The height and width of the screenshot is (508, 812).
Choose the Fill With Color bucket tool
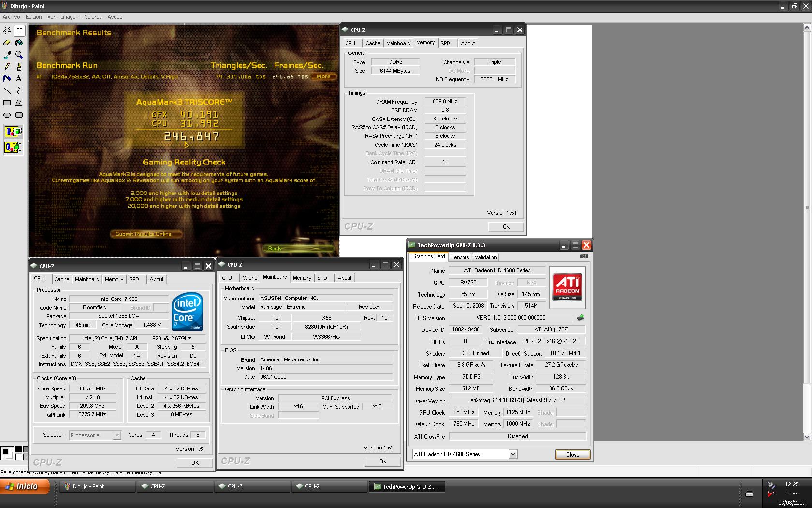pos(19,43)
